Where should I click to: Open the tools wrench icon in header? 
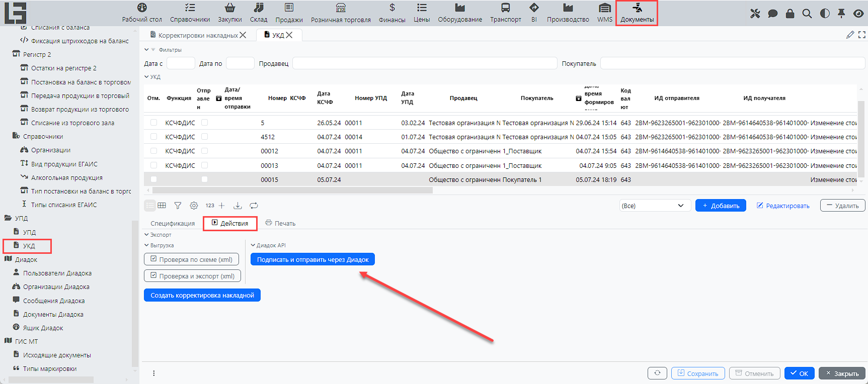coord(755,14)
